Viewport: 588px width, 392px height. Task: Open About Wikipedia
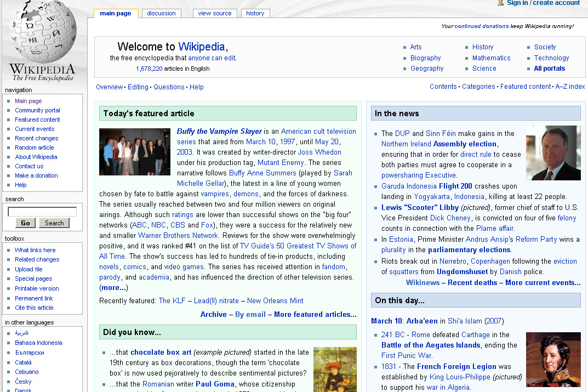[36, 157]
